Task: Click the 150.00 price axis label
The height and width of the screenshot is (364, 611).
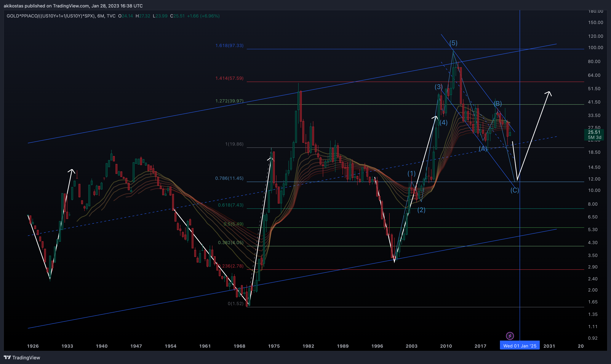Action: coord(595,22)
